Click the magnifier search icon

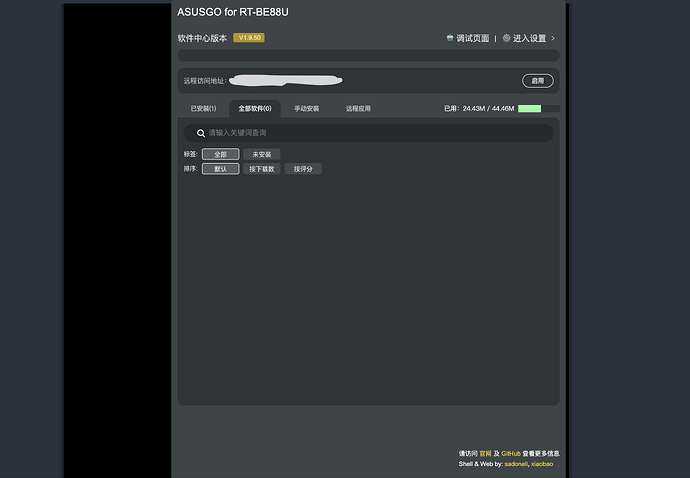pyautogui.click(x=201, y=133)
